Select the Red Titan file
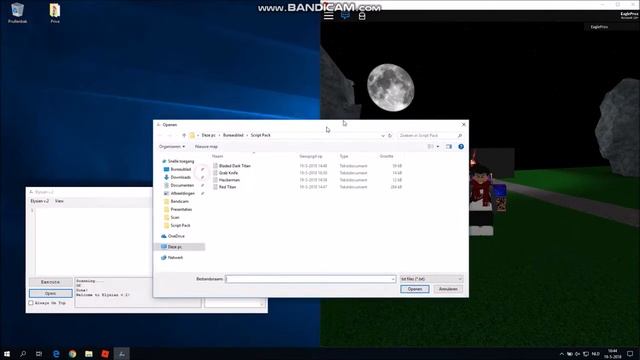This screenshot has width=640, height=360. coord(227,187)
